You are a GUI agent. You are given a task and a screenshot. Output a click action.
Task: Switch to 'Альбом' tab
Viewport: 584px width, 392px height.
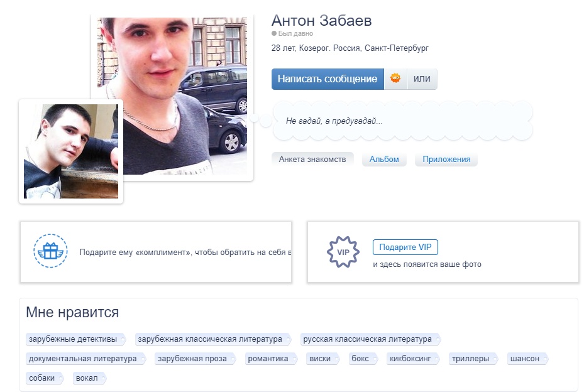pos(384,160)
